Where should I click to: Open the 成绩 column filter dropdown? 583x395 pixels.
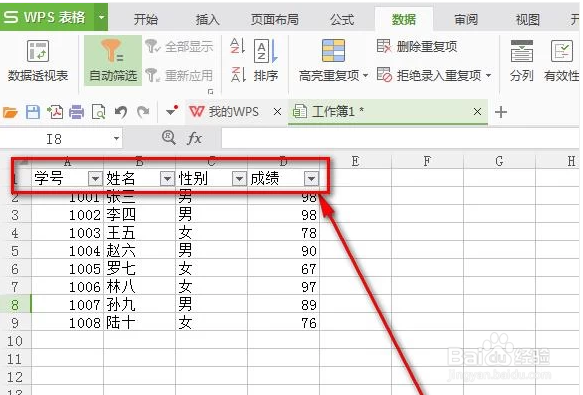pos(311,179)
